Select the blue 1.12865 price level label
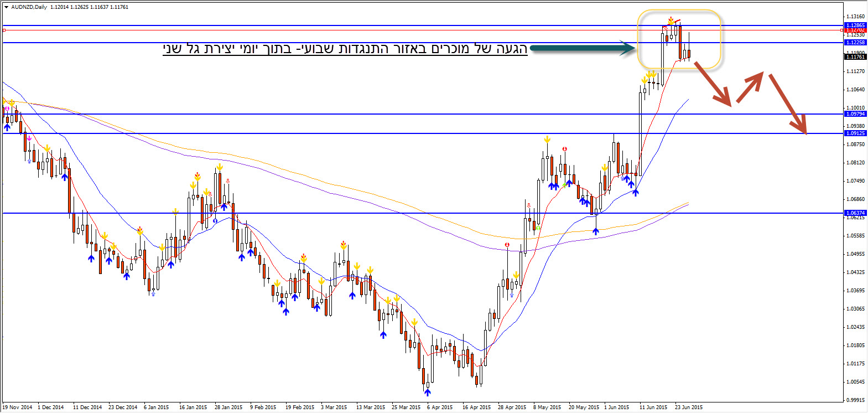Screen dimensions: 868x413 855,25
